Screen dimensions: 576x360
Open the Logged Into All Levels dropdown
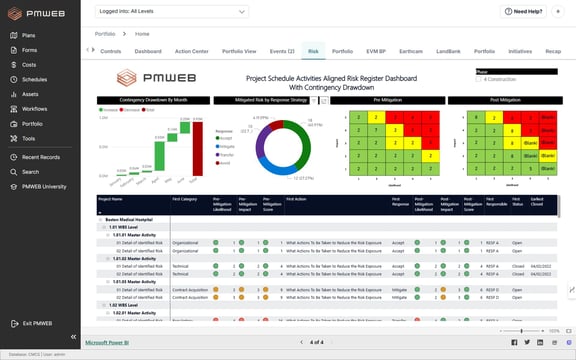coord(172,11)
